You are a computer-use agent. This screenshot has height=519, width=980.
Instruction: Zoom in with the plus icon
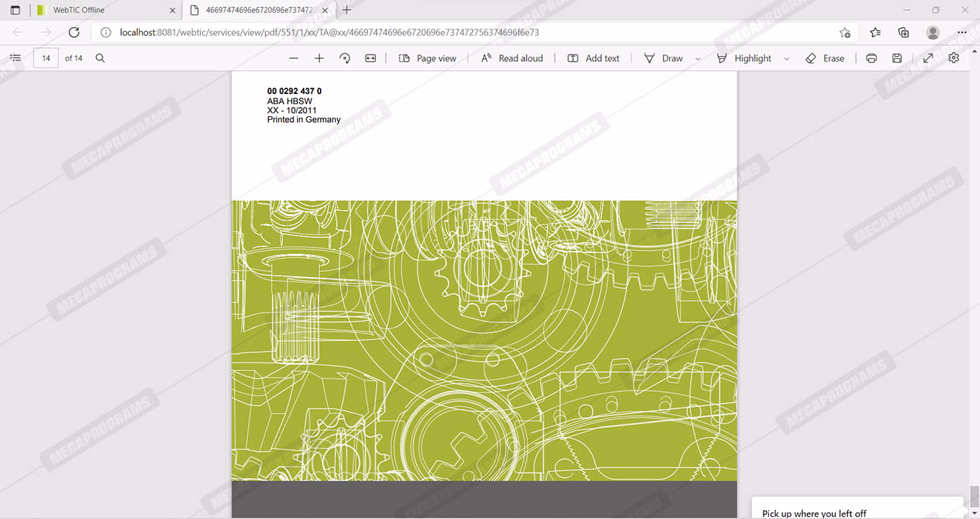319,58
